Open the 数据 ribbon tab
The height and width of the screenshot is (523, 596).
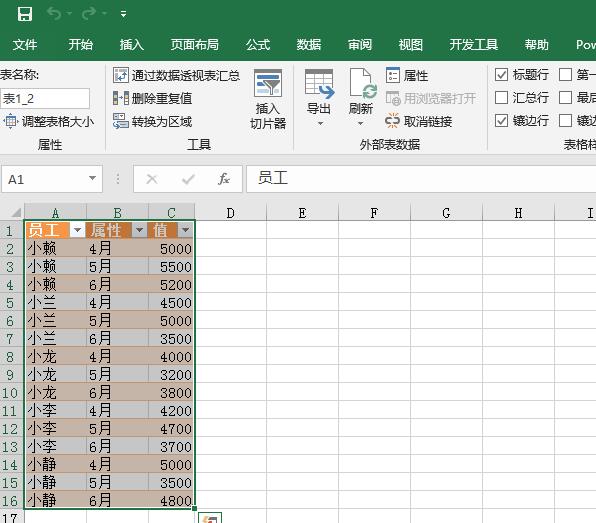(309, 45)
